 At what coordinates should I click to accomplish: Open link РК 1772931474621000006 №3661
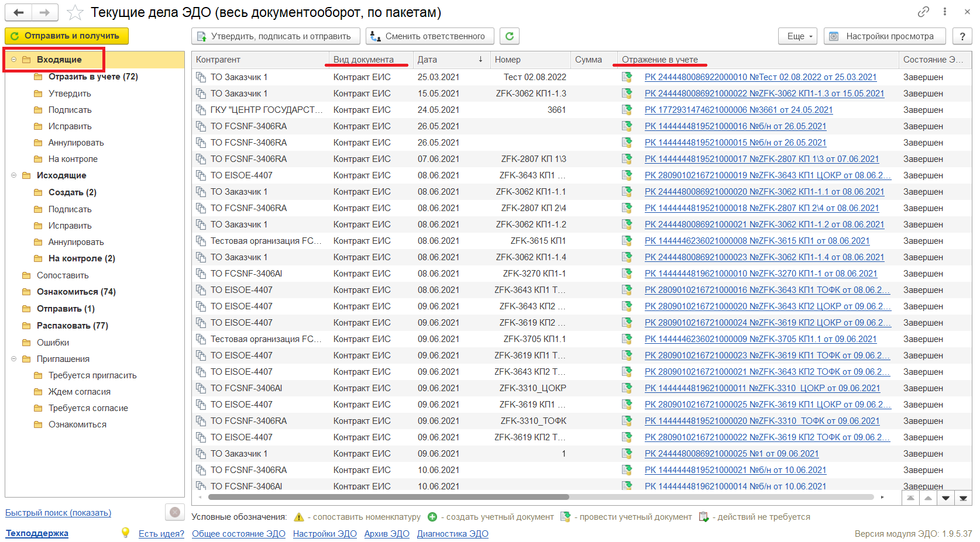[x=738, y=110]
